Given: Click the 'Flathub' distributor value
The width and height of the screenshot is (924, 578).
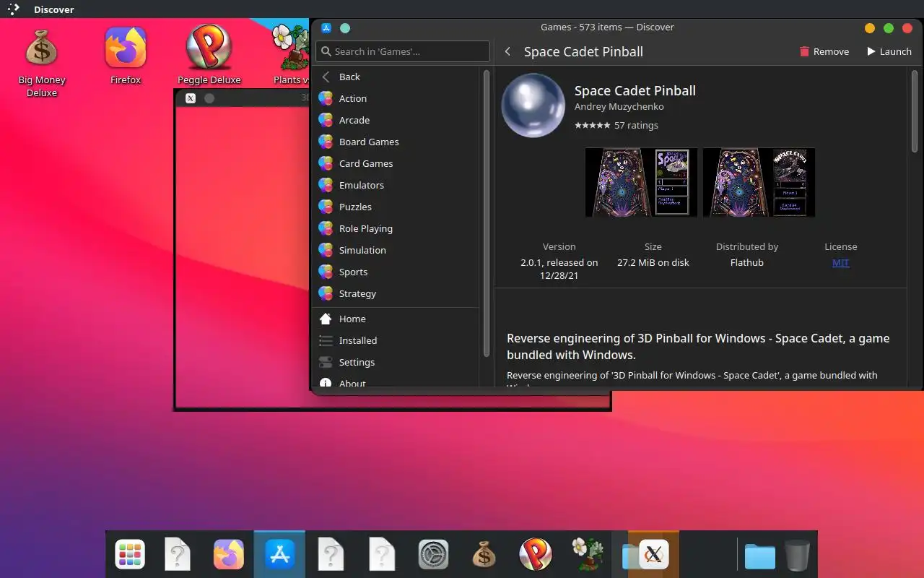Looking at the screenshot, I should 746,262.
